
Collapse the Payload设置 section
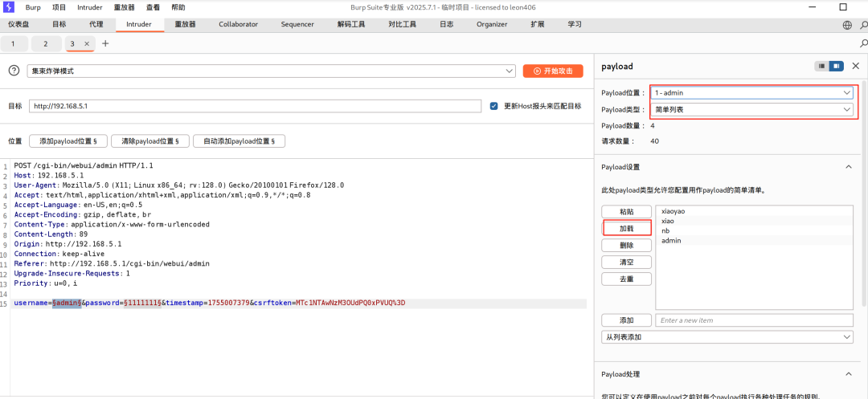tap(848, 167)
